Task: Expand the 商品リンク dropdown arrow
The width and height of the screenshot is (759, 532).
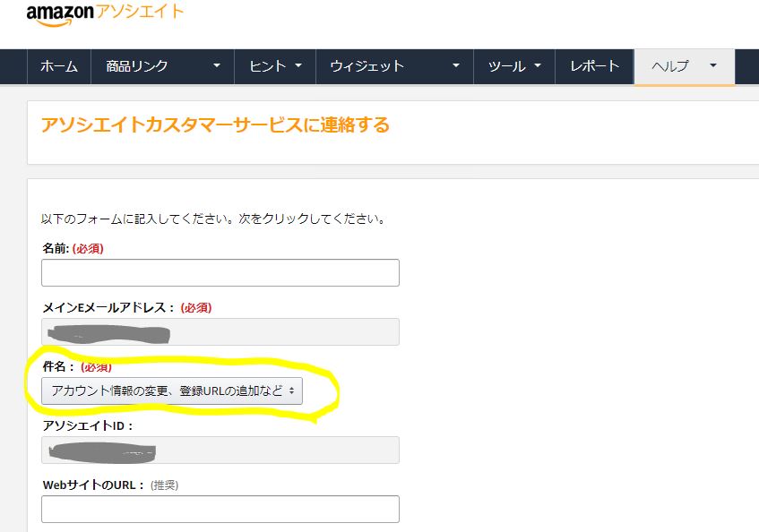Action: click(x=217, y=65)
